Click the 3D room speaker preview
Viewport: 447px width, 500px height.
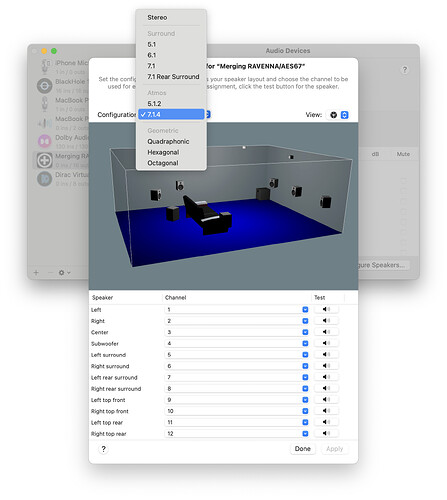pyautogui.click(x=223, y=206)
